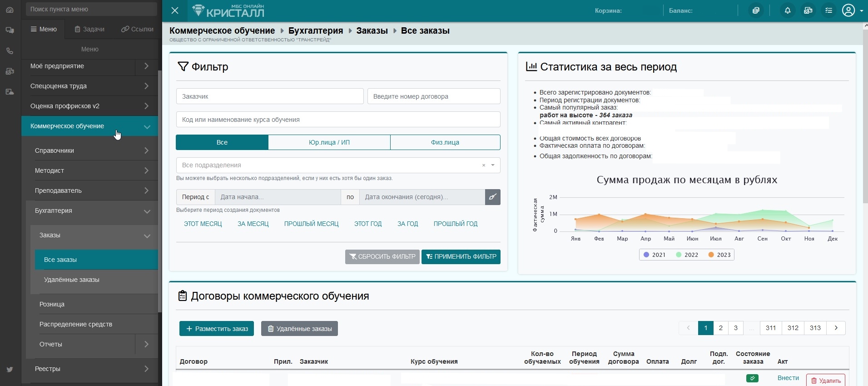
Task: Toggle the 2023 orange legend swatch
Action: coord(711,255)
